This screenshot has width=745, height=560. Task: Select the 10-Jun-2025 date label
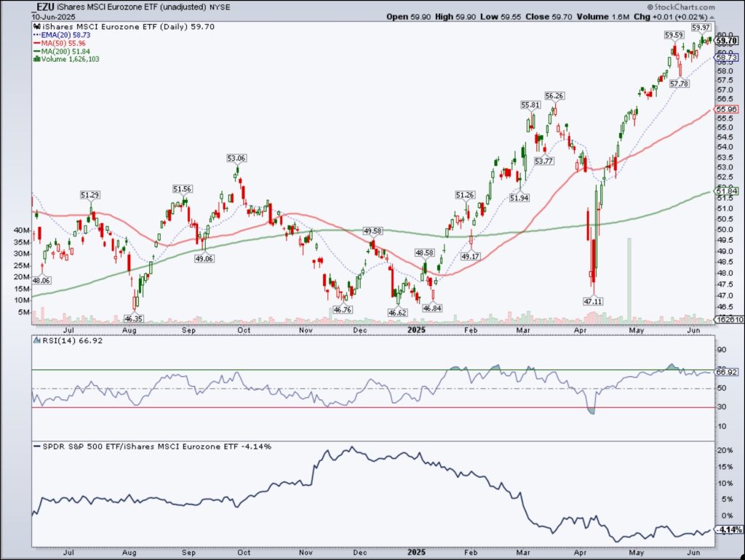53,17
